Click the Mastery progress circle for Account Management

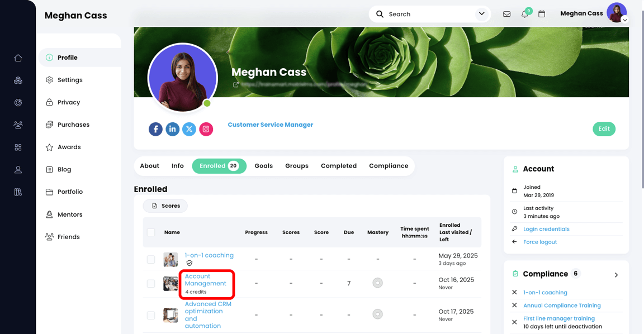click(377, 283)
